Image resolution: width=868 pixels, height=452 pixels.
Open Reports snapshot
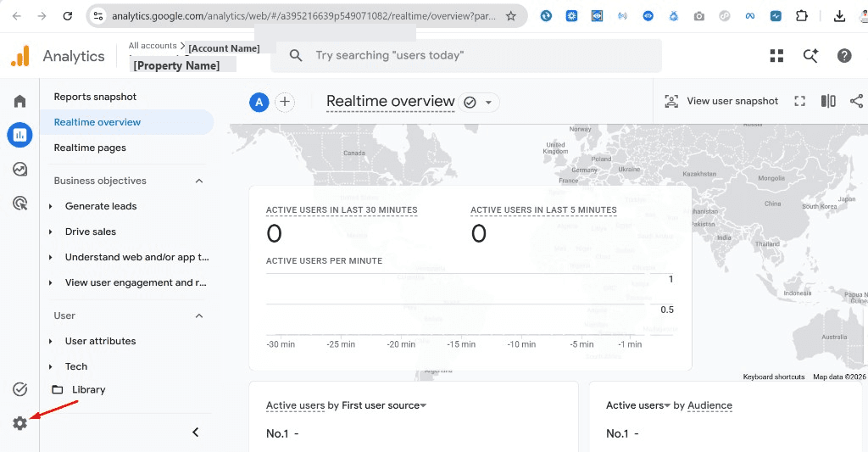(95, 97)
